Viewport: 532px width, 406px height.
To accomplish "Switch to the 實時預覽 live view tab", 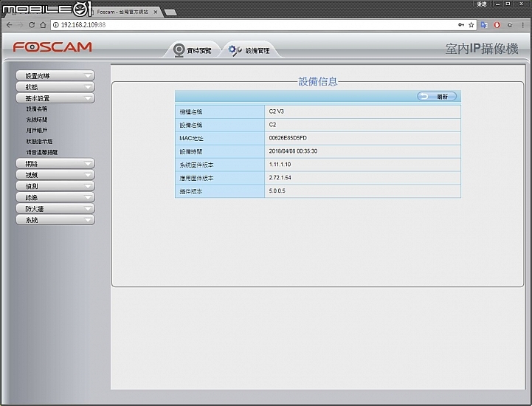I will coord(192,50).
